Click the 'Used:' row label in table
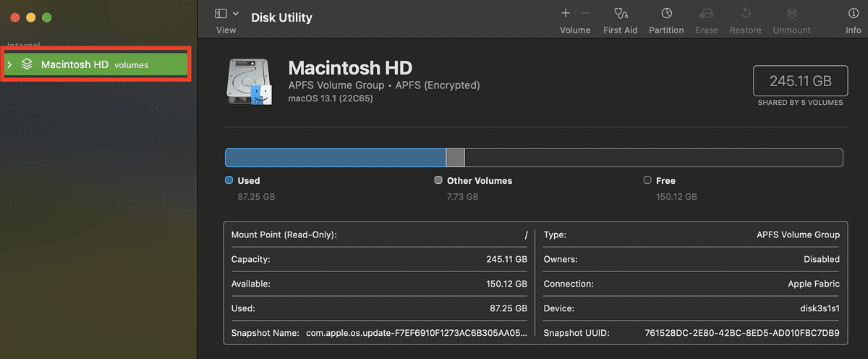868x359 pixels. pos(244,308)
